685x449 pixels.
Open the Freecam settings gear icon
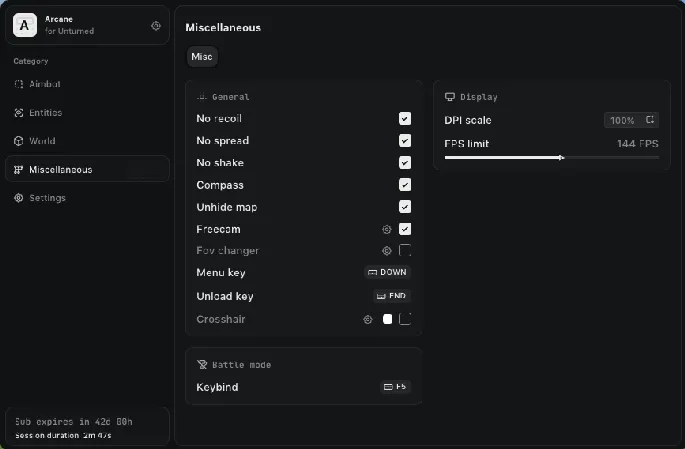point(386,229)
